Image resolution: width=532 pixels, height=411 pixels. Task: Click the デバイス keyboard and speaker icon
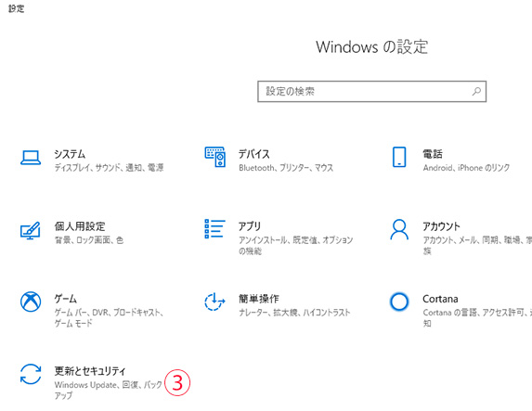pos(215,157)
